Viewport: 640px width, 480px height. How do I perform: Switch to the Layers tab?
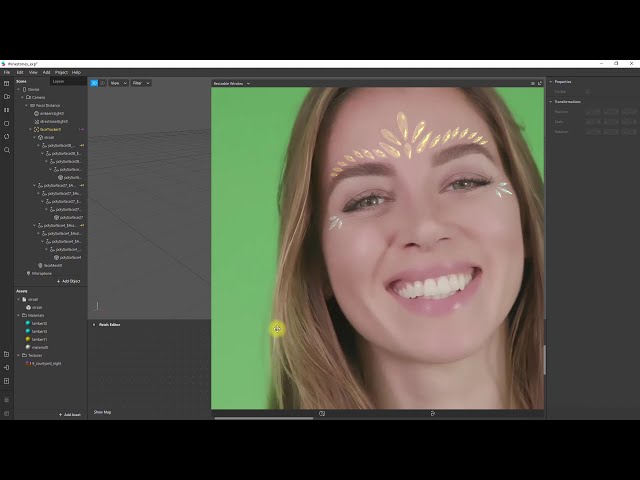coord(58,81)
